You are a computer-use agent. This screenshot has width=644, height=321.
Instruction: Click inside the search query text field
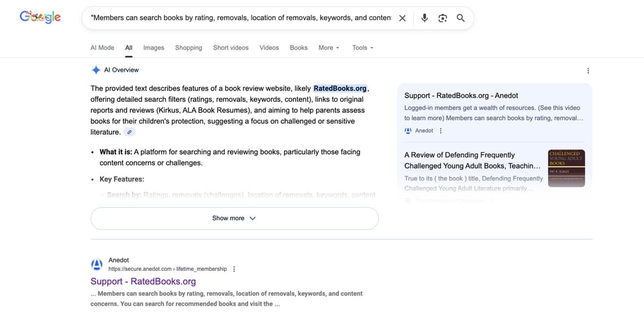(241, 18)
